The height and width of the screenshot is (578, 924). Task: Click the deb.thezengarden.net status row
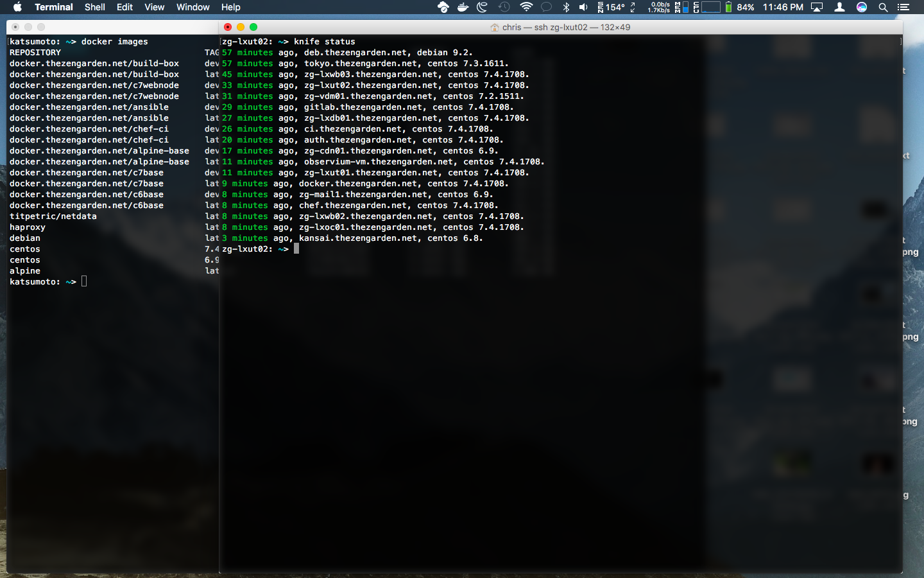347,53
